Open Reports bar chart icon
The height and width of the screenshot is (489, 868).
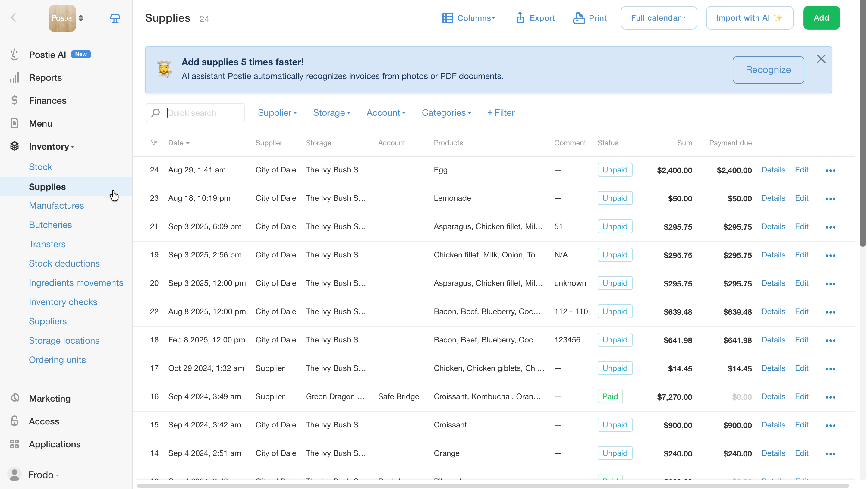[14, 77]
